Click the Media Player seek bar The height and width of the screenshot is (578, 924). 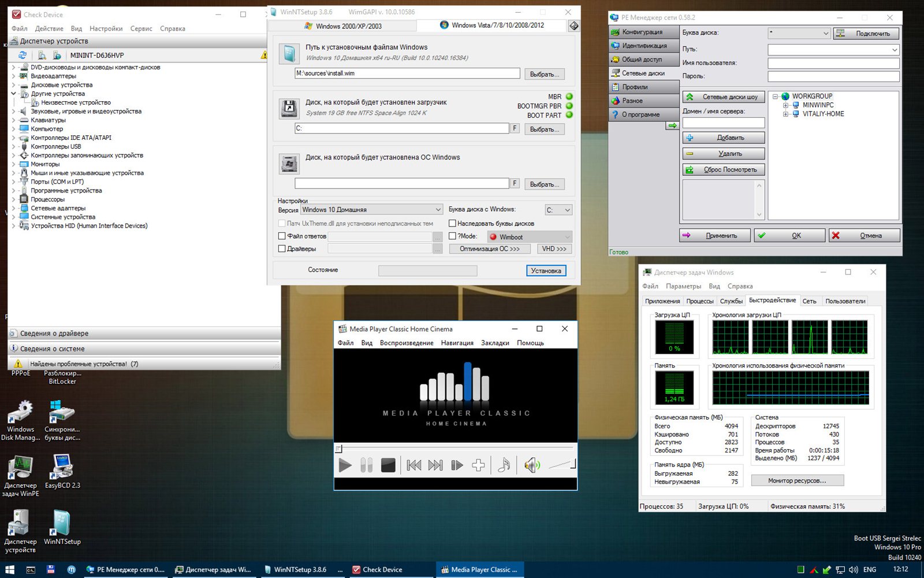tap(455, 449)
